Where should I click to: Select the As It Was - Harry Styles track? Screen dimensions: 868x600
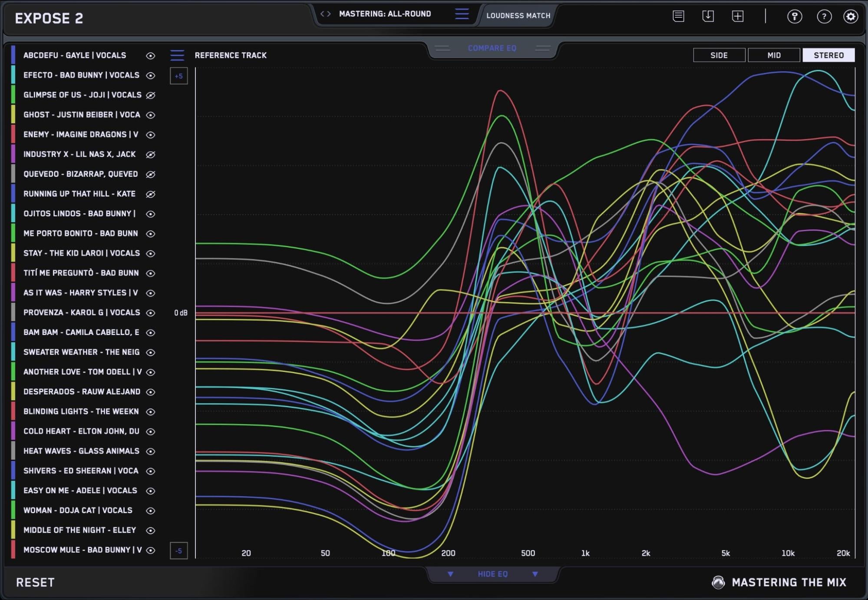pos(81,293)
